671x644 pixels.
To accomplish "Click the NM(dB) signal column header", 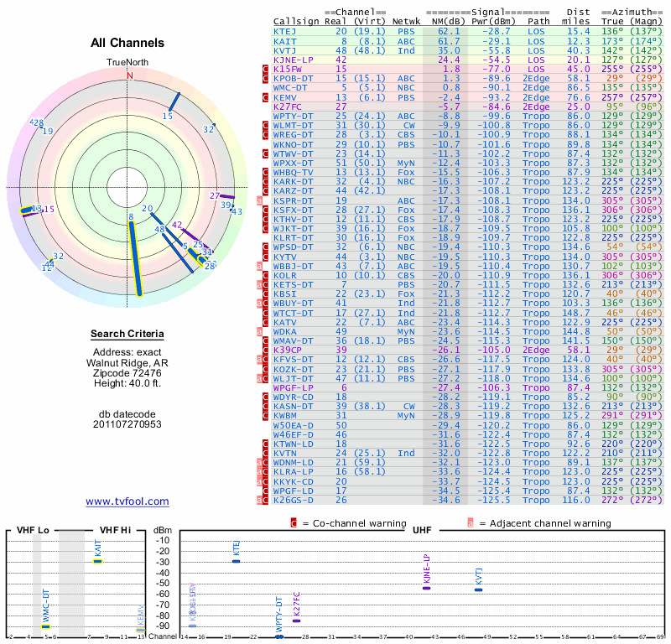I will pos(443,21).
